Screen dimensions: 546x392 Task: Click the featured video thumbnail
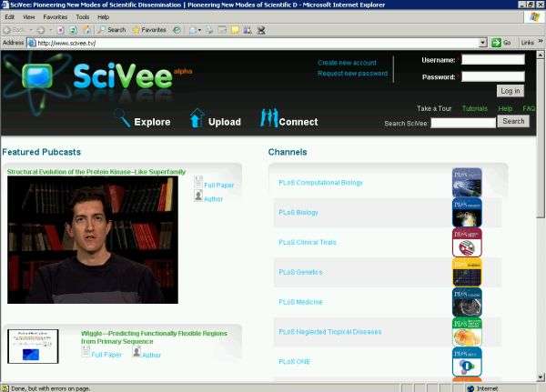pos(93,240)
